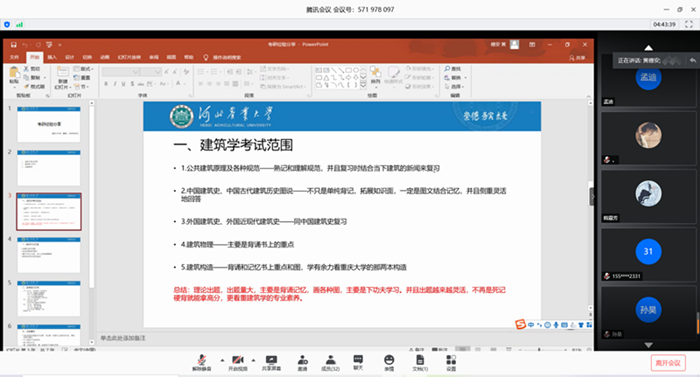Image resolution: width=700 pixels, height=377 pixels.
Task: Open the Emoji reactions icon
Action: click(x=389, y=363)
